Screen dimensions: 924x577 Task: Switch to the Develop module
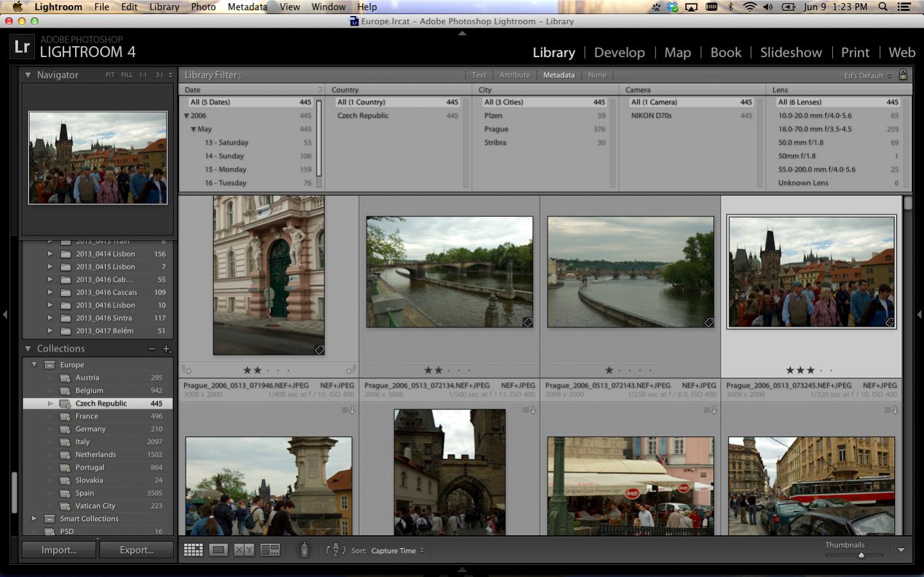[619, 53]
